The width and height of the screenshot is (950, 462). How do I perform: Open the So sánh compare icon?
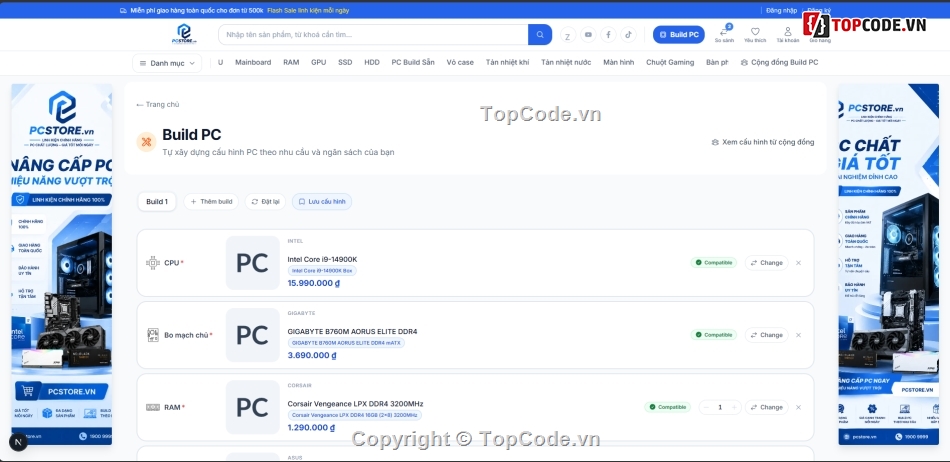point(723,34)
